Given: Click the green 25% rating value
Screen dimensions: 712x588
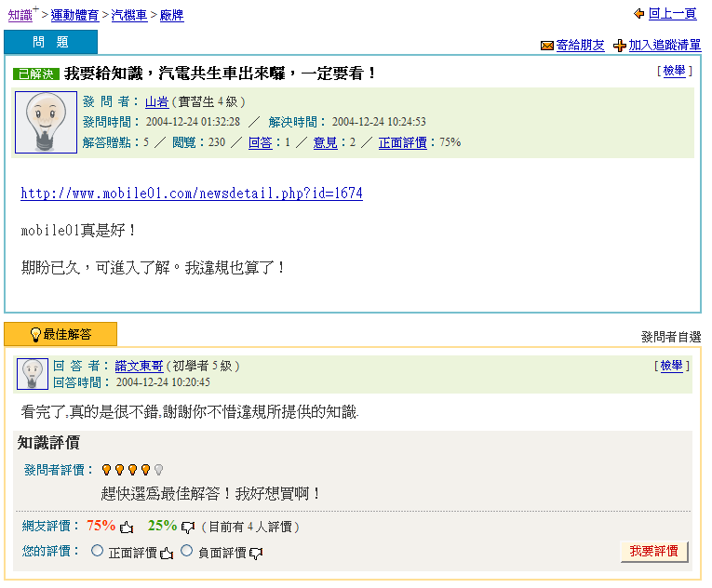Looking at the screenshot, I should (x=162, y=526).
